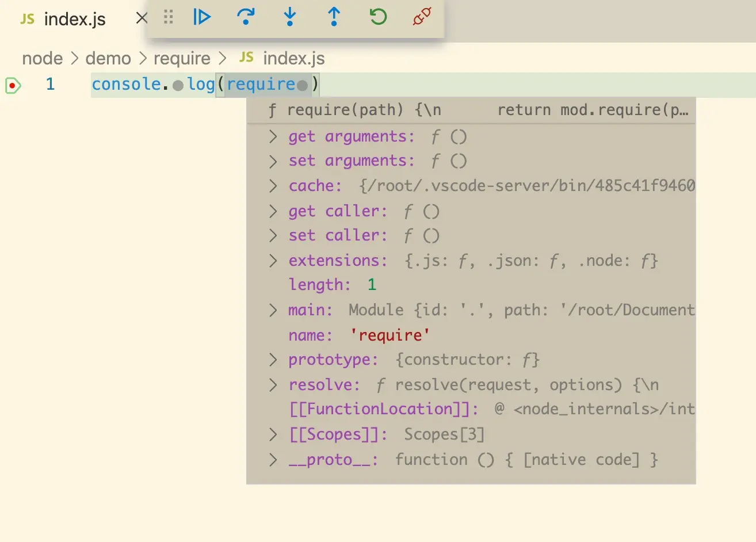Open the [[FunctionLocation]] node_internals link
The height and width of the screenshot is (542, 756).
tap(604, 409)
